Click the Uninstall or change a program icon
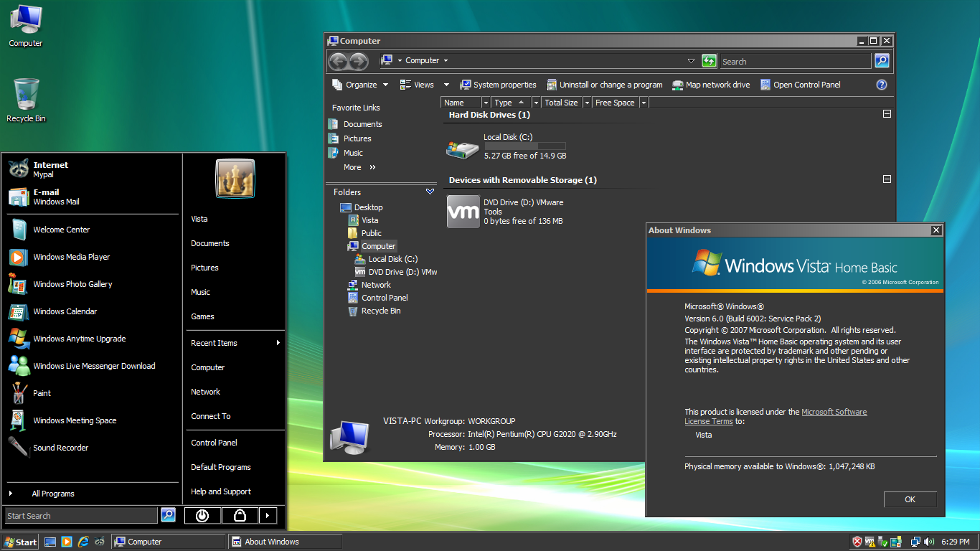This screenshot has width=980, height=551. pyautogui.click(x=604, y=85)
